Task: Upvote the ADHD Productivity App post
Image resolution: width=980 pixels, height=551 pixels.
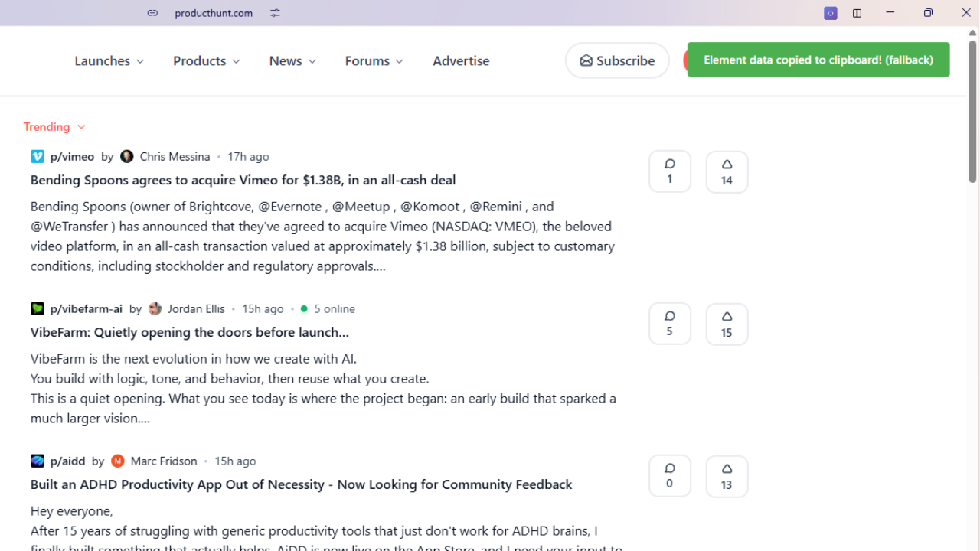Action: click(x=727, y=476)
